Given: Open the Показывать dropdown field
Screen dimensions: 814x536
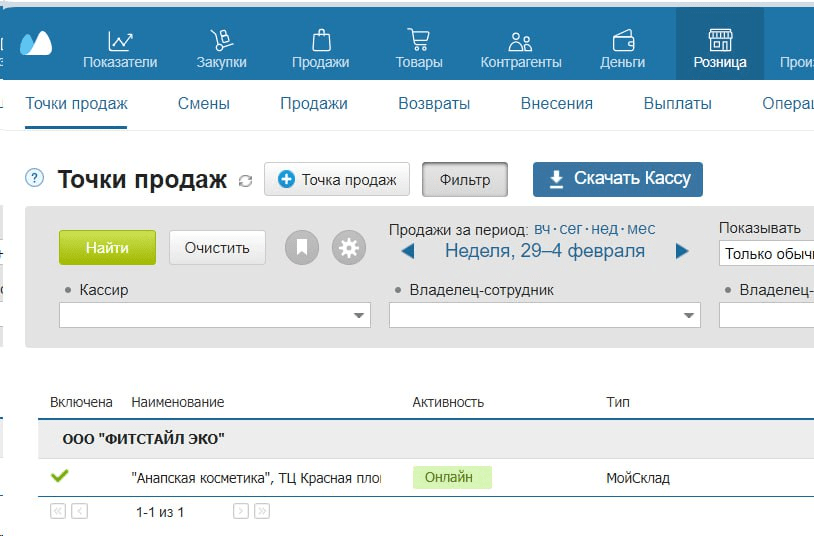Looking at the screenshot, I should 766,254.
